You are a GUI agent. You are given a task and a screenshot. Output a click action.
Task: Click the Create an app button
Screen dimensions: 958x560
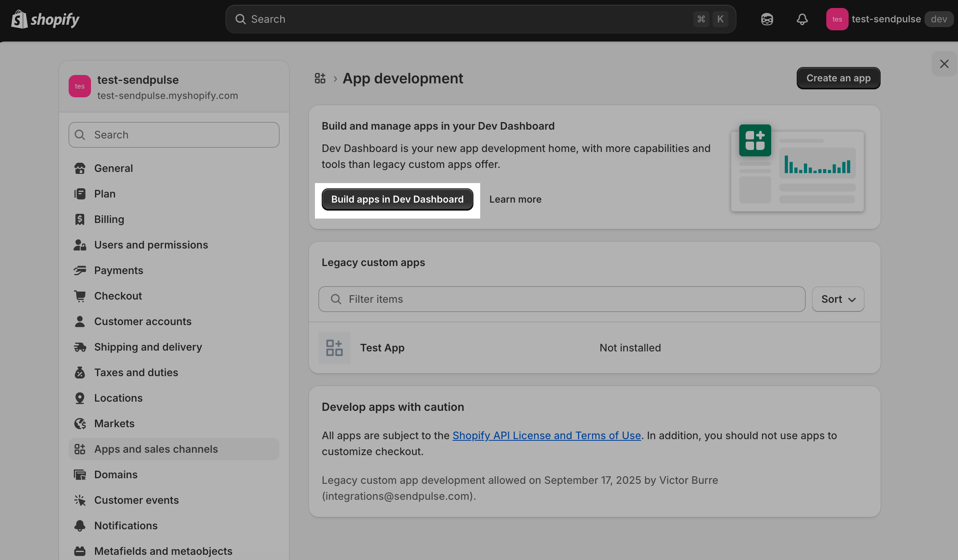point(838,78)
